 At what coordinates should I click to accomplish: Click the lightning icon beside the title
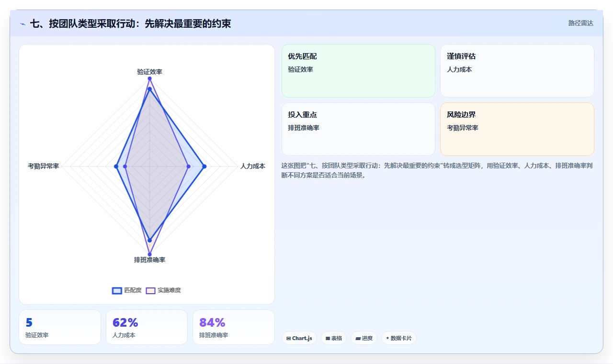coord(23,24)
